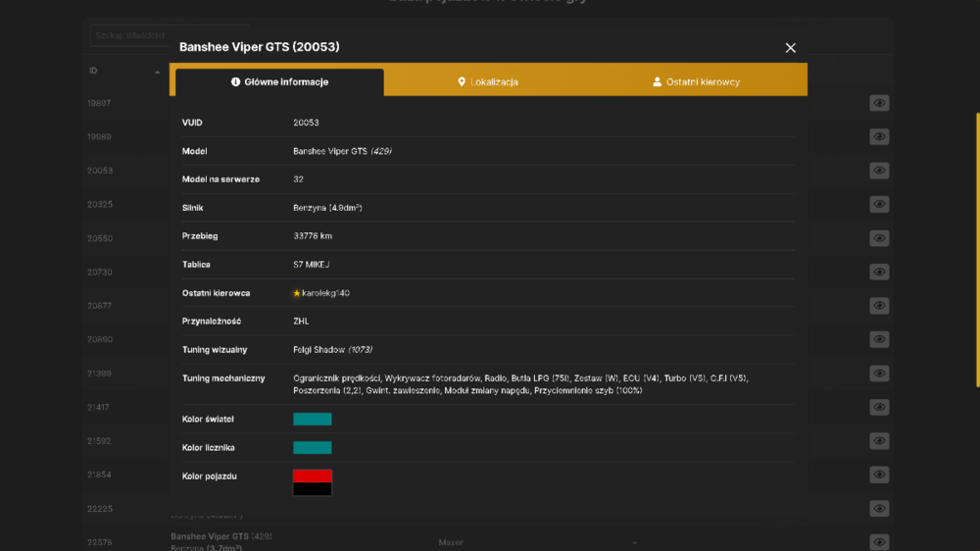Click the last driver name karolekg140
The height and width of the screenshot is (551, 980).
325,293
